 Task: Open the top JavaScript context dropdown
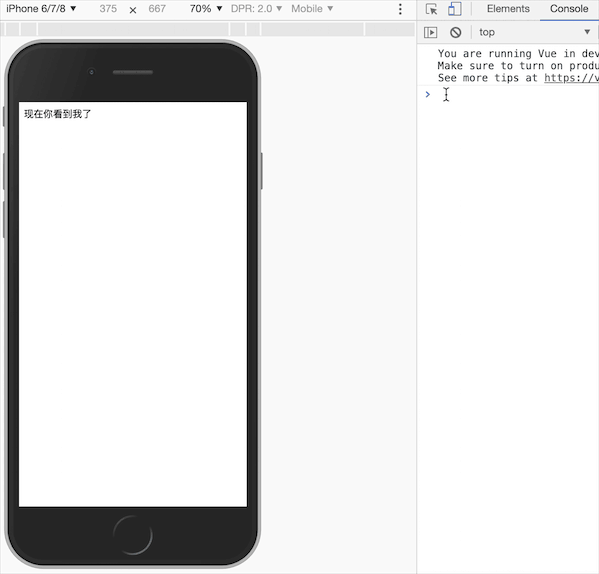(x=535, y=32)
